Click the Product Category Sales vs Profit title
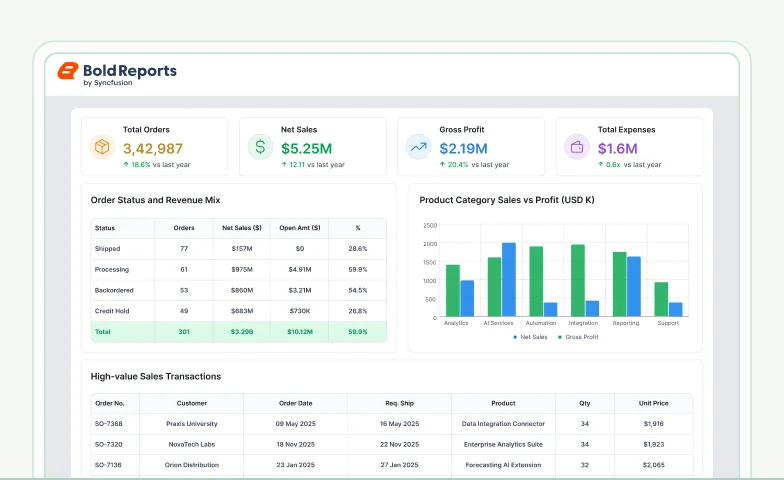The image size is (784, 480). pos(507,200)
